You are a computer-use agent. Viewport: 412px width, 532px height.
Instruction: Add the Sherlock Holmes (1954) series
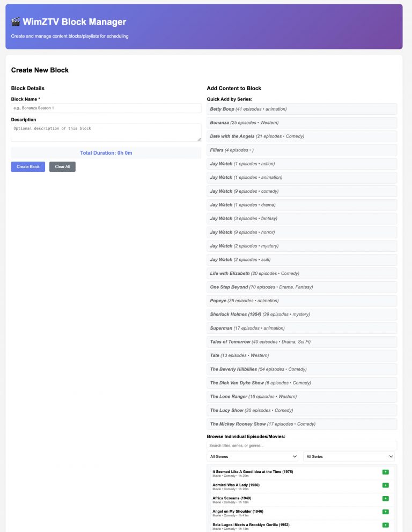301,315
